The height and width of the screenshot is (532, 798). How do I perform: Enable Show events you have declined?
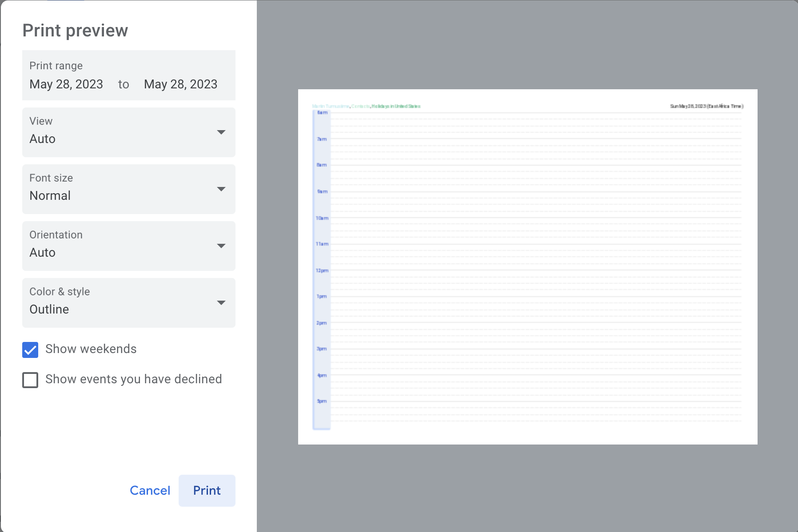click(30, 380)
